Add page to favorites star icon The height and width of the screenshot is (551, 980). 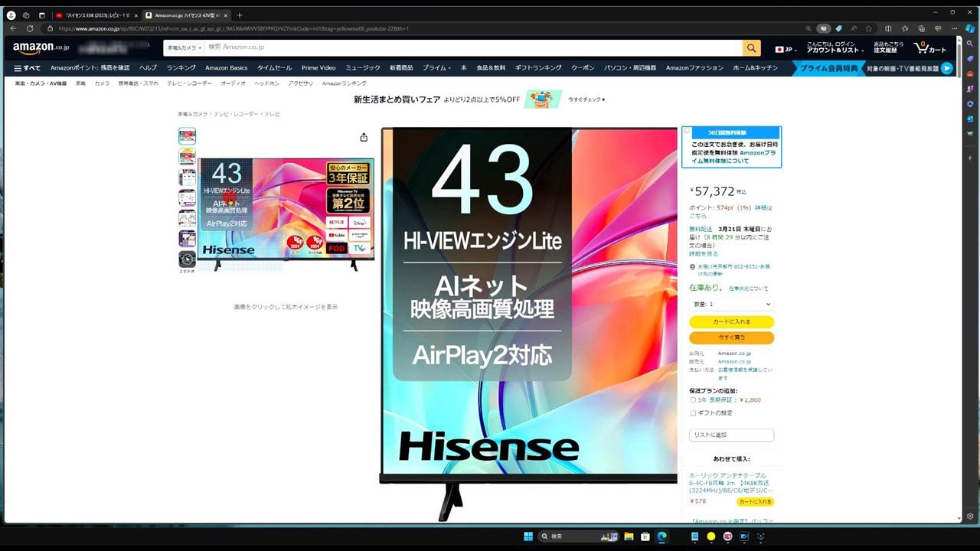click(x=869, y=28)
